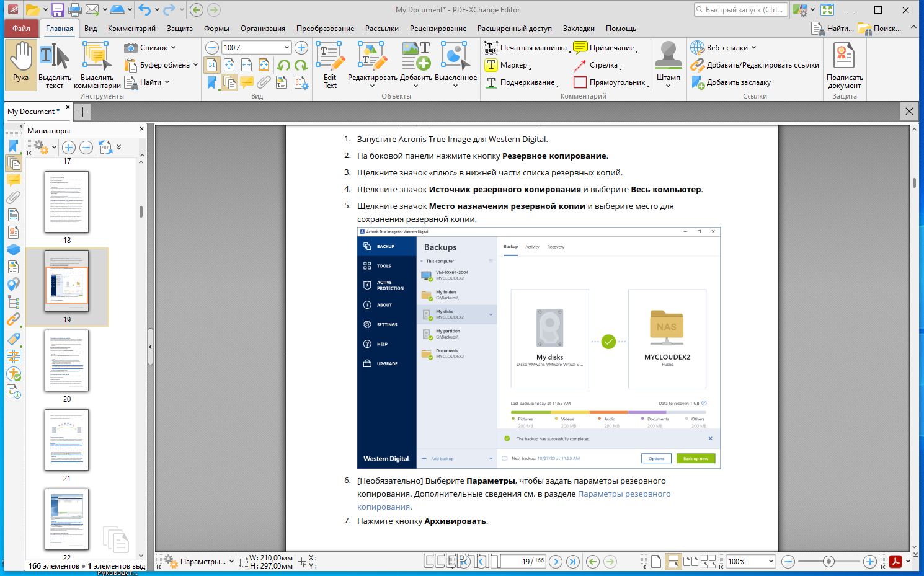The width and height of the screenshot is (924, 576).
Task: Go to the next page arrow
Action: [x=556, y=562]
